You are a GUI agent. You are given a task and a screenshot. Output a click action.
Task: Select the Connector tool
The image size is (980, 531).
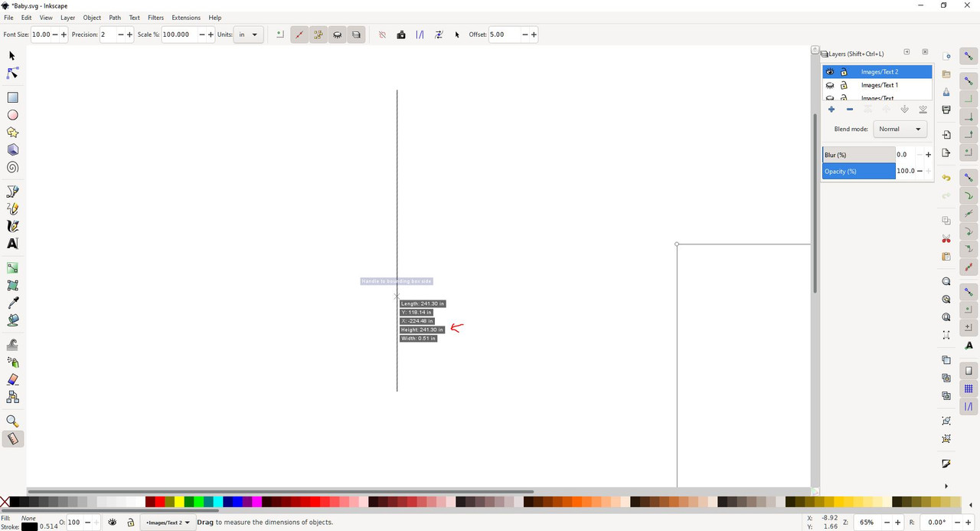tap(12, 397)
